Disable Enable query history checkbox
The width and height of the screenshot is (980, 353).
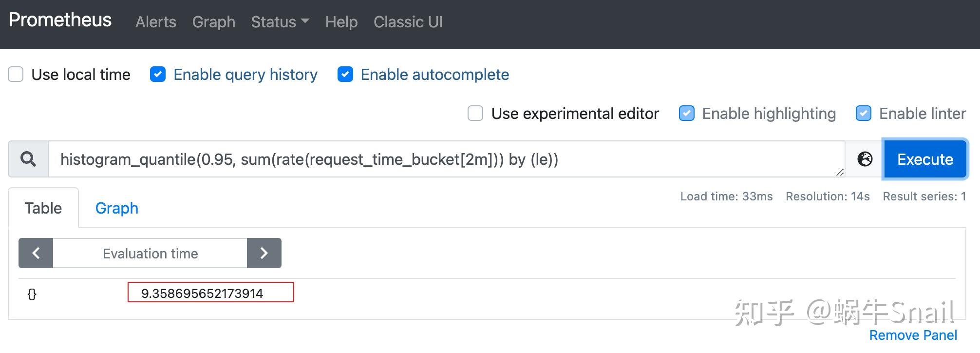click(x=158, y=75)
